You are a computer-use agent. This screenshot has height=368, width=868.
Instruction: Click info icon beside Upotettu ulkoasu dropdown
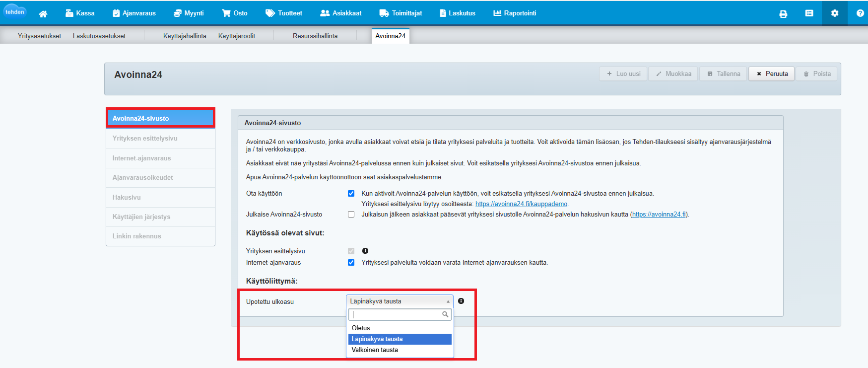461,301
